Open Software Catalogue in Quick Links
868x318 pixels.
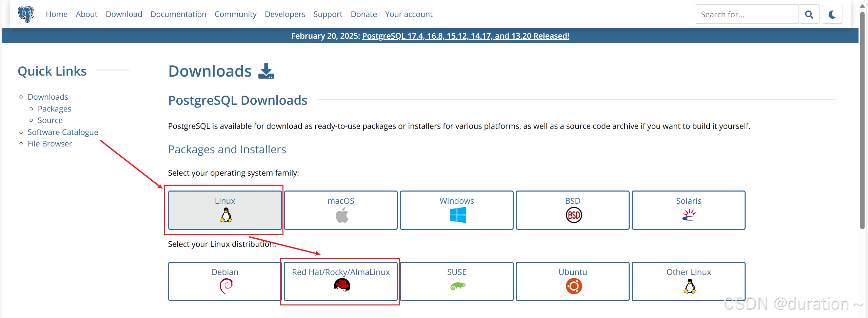point(63,132)
